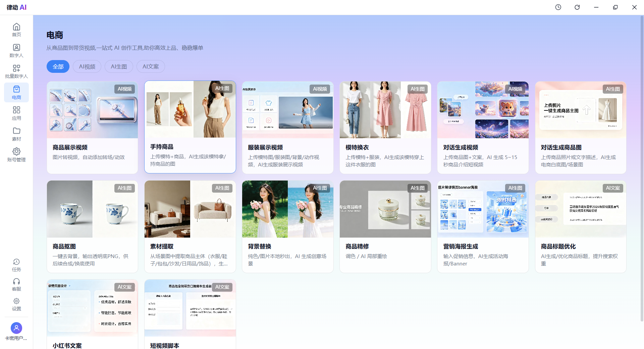
Task: Select the 全部 filter tab
Action: tap(58, 66)
